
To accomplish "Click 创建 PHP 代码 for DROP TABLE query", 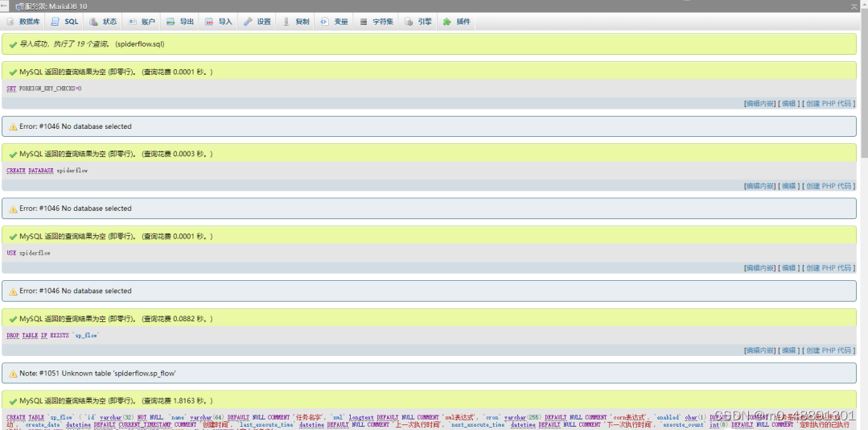I will click(828, 351).
